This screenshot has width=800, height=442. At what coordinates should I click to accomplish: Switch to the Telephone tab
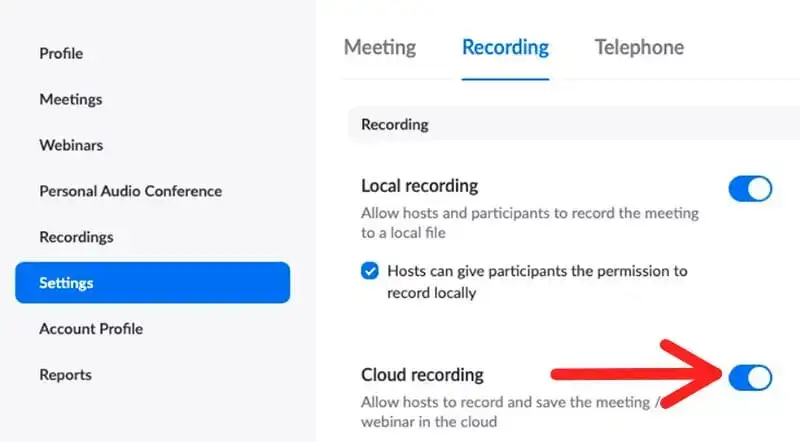(x=639, y=47)
